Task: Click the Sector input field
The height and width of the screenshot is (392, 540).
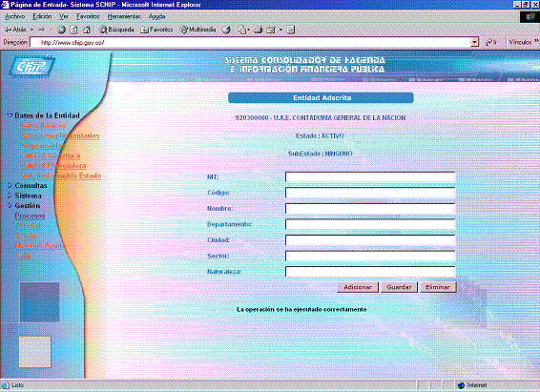Action: 370,256
